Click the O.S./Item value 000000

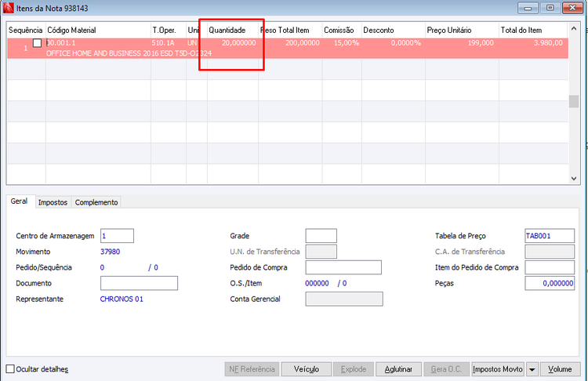click(317, 283)
